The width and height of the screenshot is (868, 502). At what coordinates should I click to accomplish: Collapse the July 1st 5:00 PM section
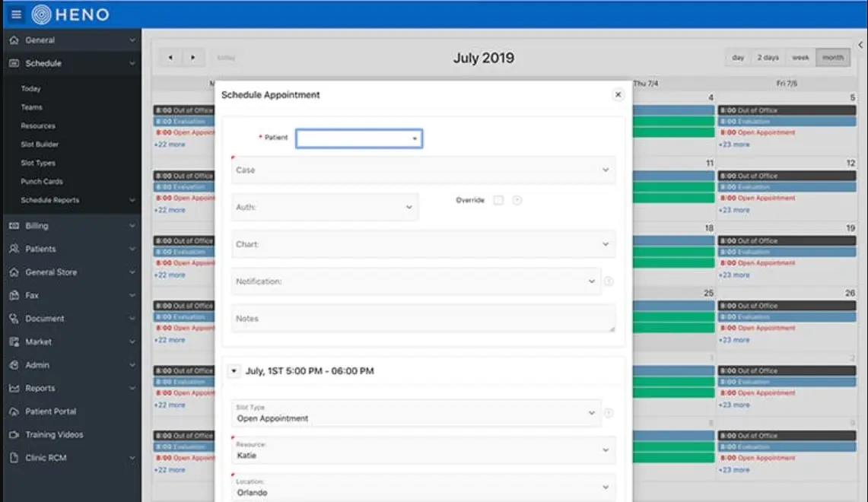pyautogui.click(x=235, y=370)
